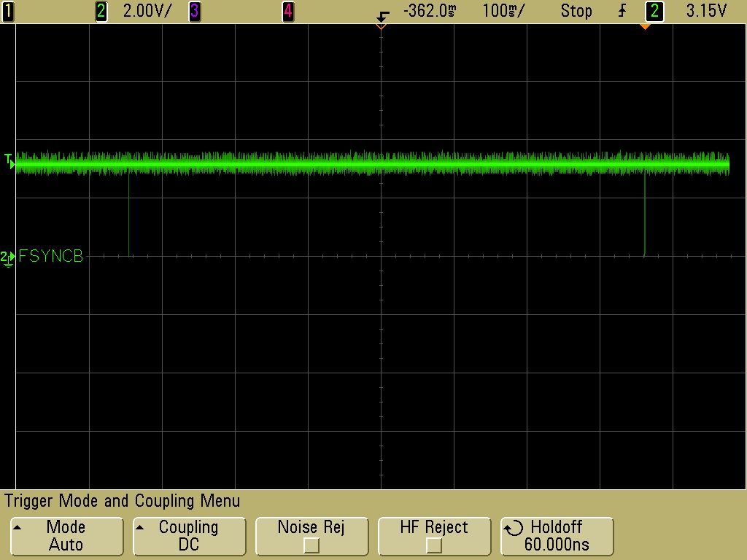
Task: Click the FSYNCB channel label
Action: point(50,256)
